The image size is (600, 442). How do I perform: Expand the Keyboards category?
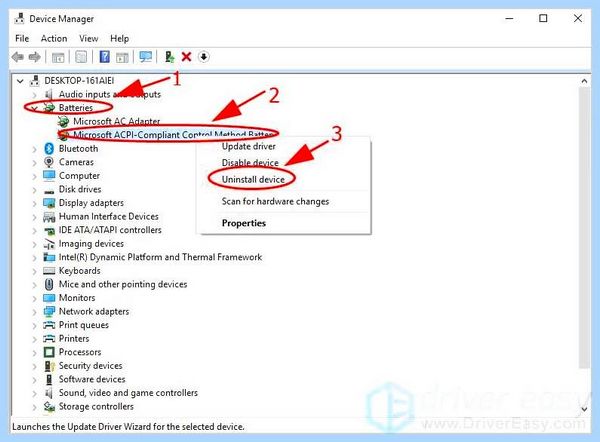(x=34, y=271)
